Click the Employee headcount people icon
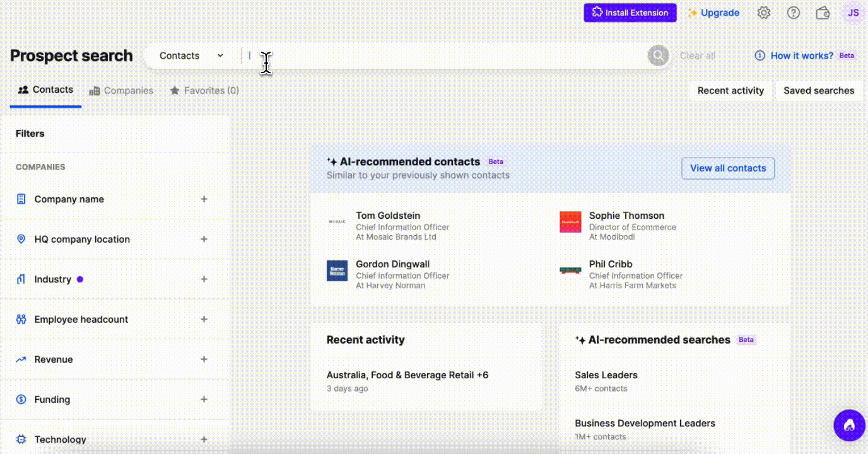 21,319
